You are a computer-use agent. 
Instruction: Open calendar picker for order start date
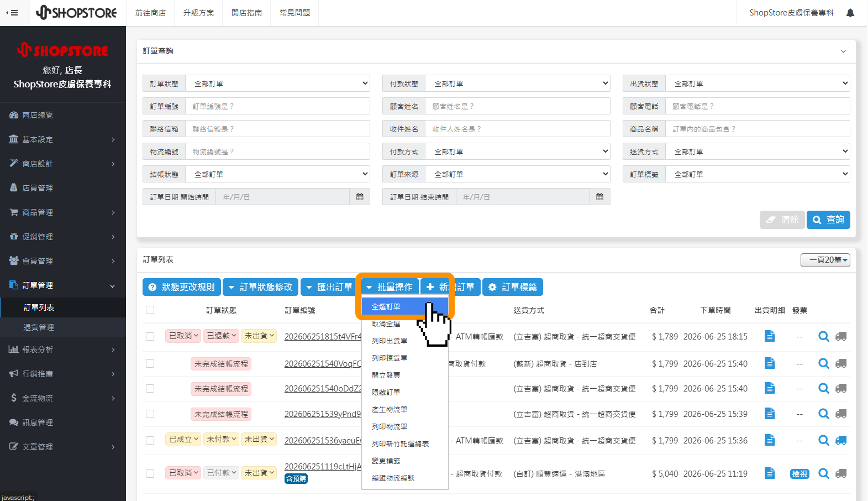coord(360,197)
